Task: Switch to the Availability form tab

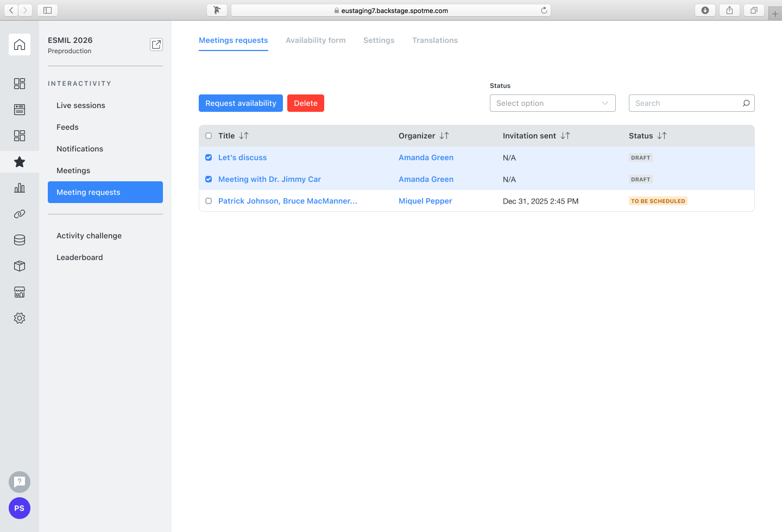Action: pyautogui.click(x=316, y=40)
